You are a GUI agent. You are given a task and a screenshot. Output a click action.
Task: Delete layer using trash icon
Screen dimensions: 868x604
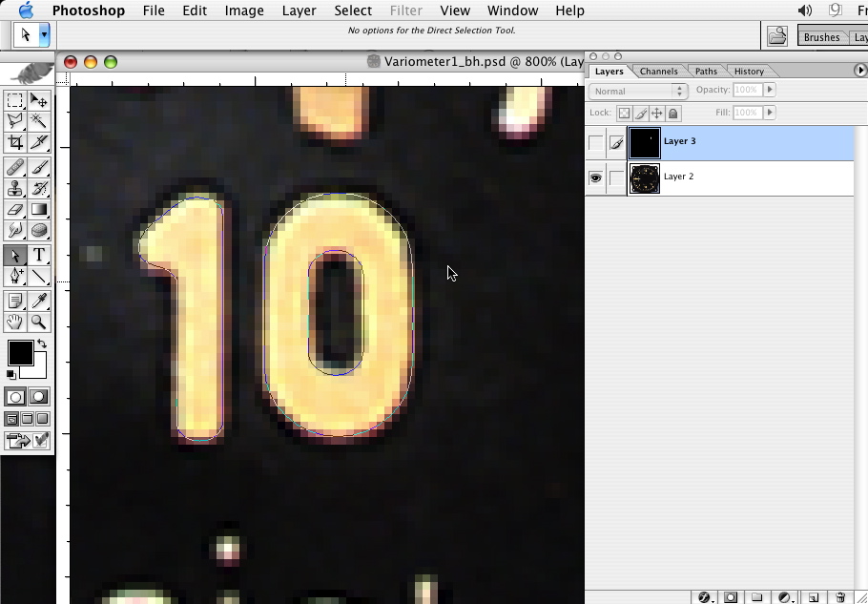point(840,597)
